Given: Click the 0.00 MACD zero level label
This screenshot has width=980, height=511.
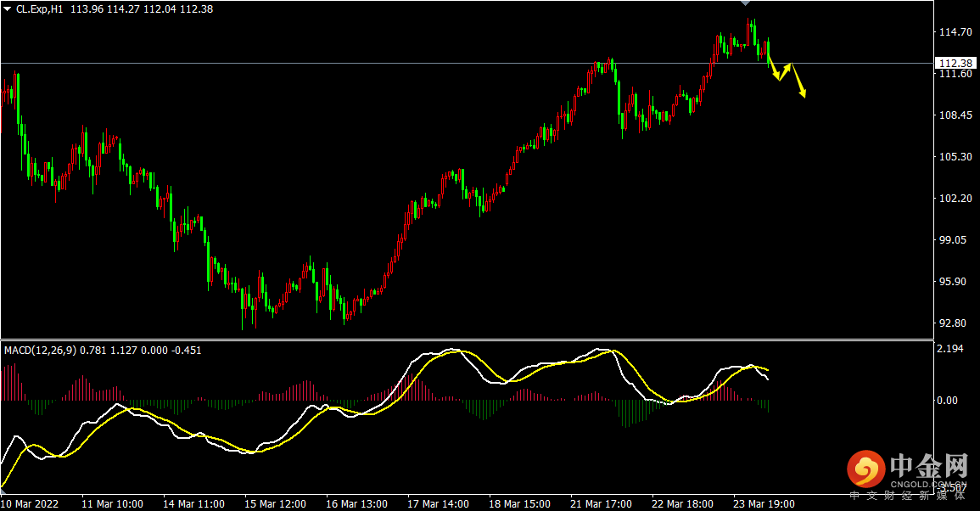Looking at the screenshot, I should tap(948, 400).
